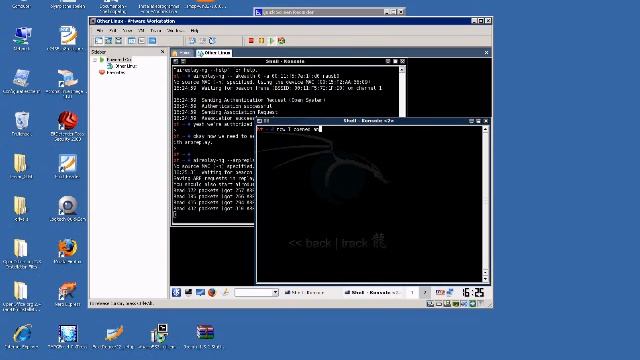This screenshot has width=640, height=360.
Task: Switch to the Other Linux tab
Action: (x=214, y=53)
